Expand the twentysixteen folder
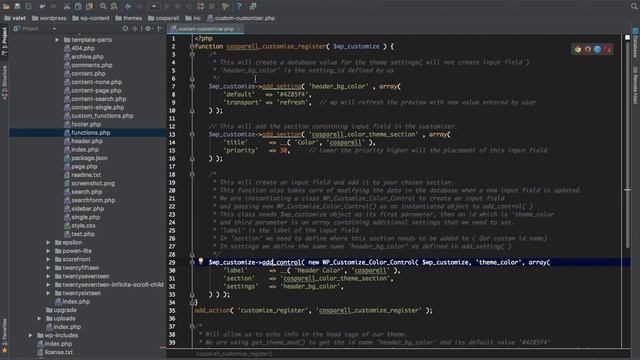This screenshot has height=360, width=640. tap(48, 293)
